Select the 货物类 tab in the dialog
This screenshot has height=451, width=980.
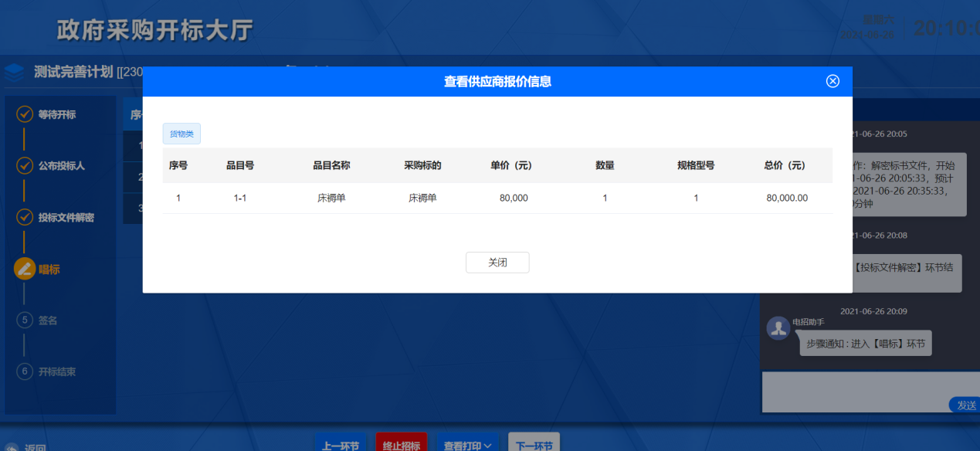(x=181, y=134)
